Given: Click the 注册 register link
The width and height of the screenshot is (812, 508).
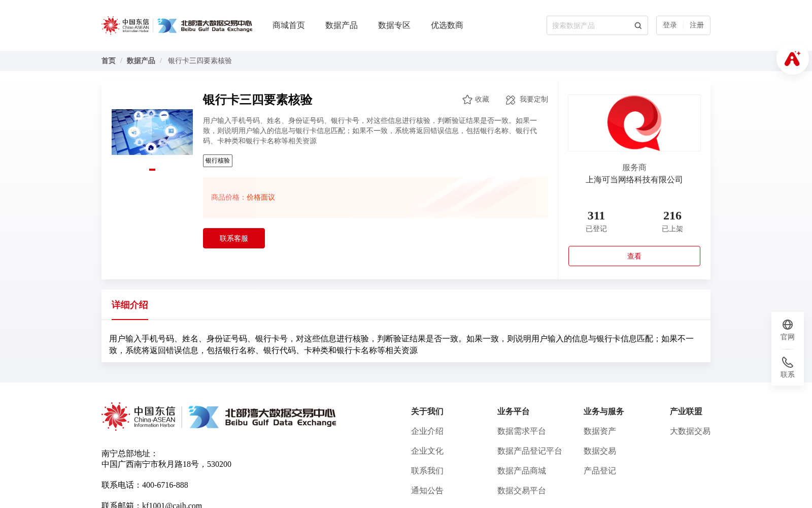Looking at the screenshot, I should 697,25.
